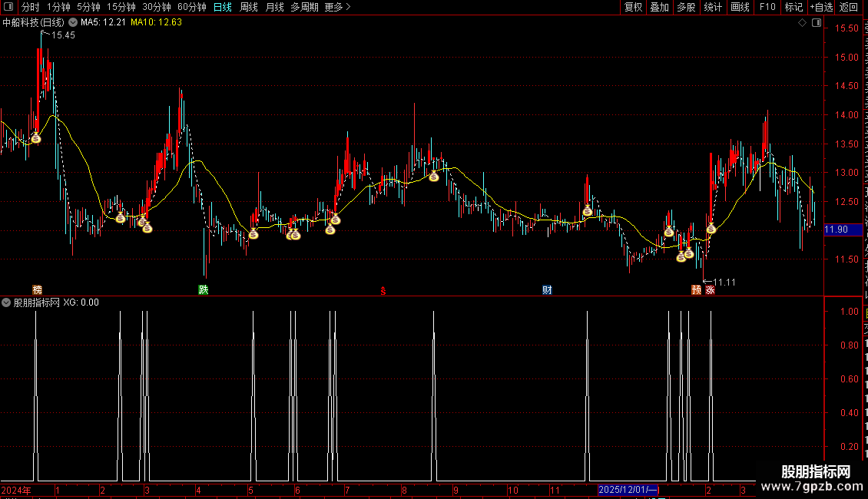Click money bag signal near 15.45 peak

(36, 137)
